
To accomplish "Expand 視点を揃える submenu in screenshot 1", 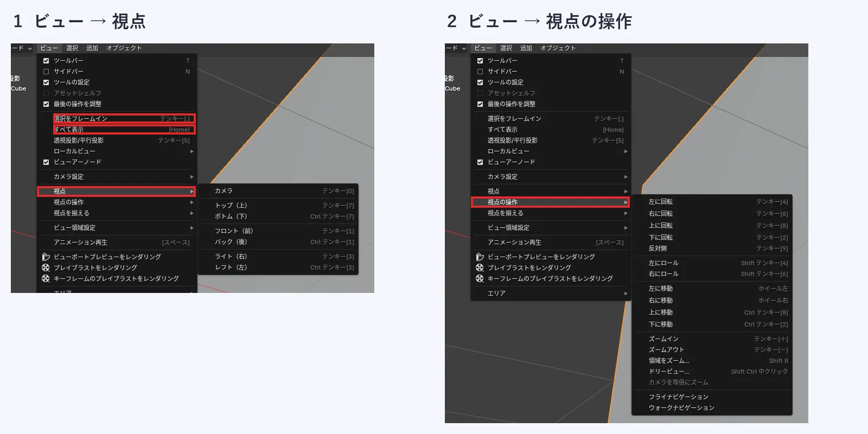I will (117, 213).
